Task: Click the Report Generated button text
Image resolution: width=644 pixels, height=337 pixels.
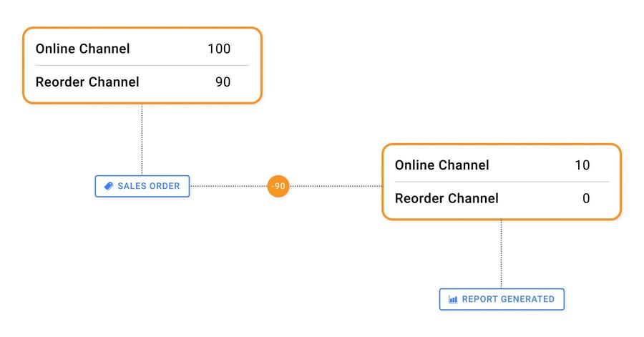Action: coord(507,299)
